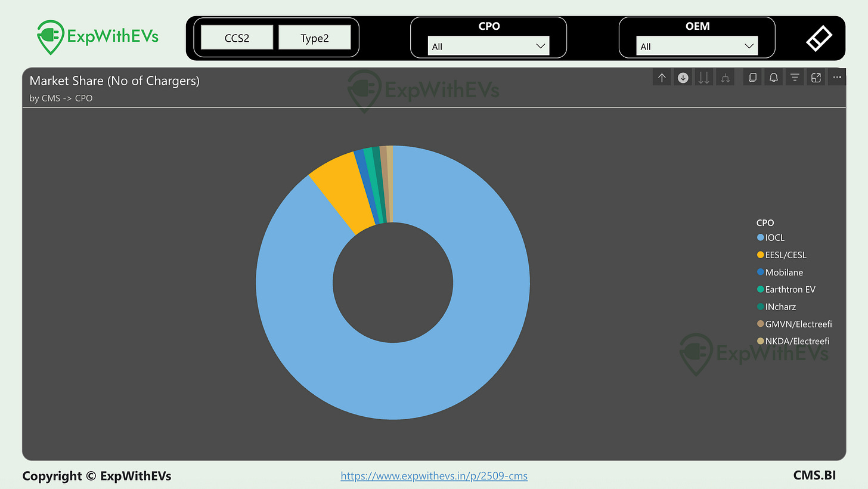This screenshot has width=868, height=489.
Task: Click the drill up arrow icon
Action: [x=662, y=78]
